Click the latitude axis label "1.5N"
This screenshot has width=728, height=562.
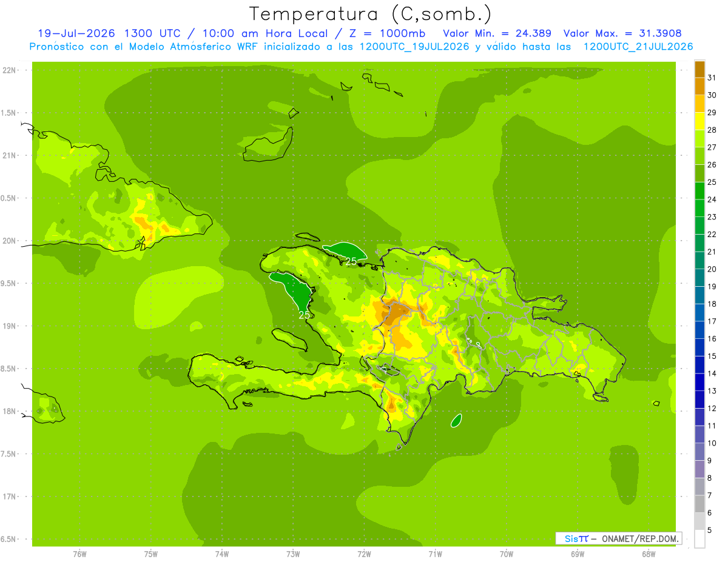pyautogui.click(x=9, y=113)
